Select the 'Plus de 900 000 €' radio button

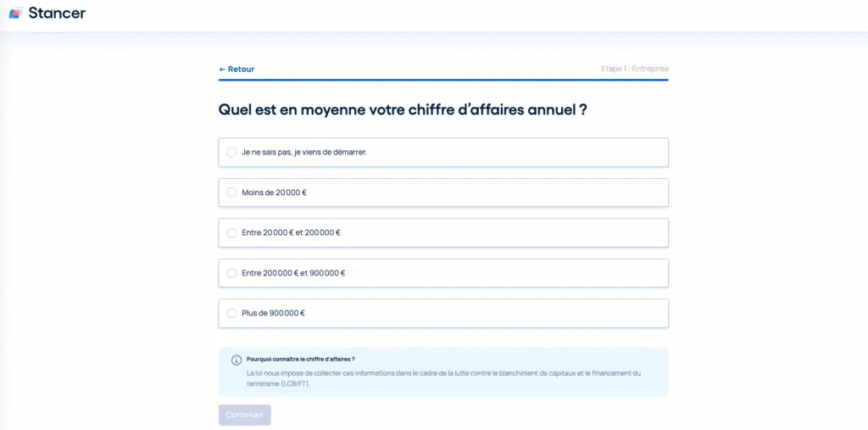231,313
